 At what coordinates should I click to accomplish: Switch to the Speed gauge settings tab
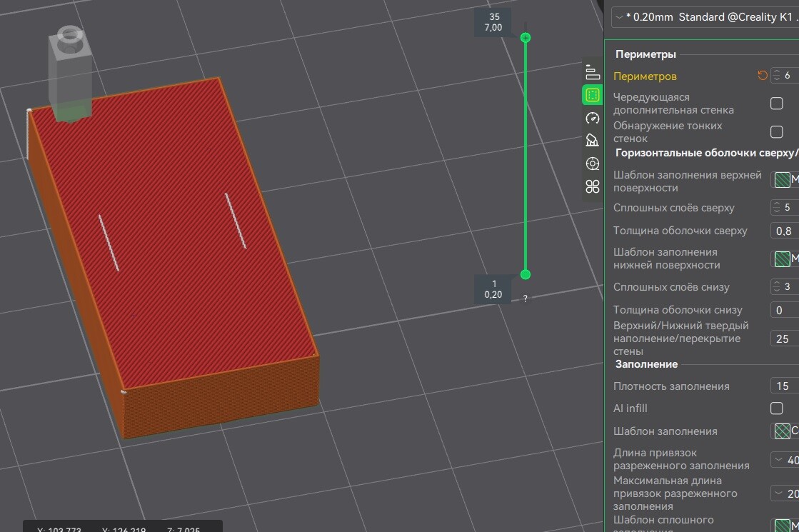click(x=592, y=118)
